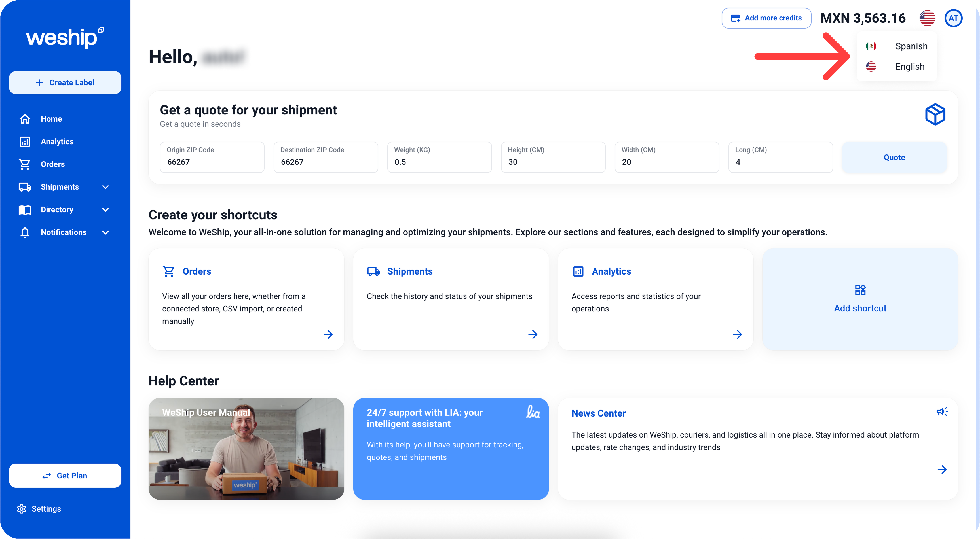Click the arrow on the Shipments shortcut card
Image resolution: width=980 pixels, height=539 pixels.
tap(533, 334)
